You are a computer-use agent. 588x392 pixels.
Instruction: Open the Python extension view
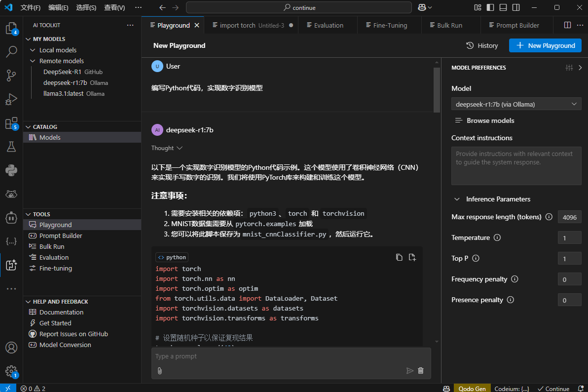tap(11, 170)
